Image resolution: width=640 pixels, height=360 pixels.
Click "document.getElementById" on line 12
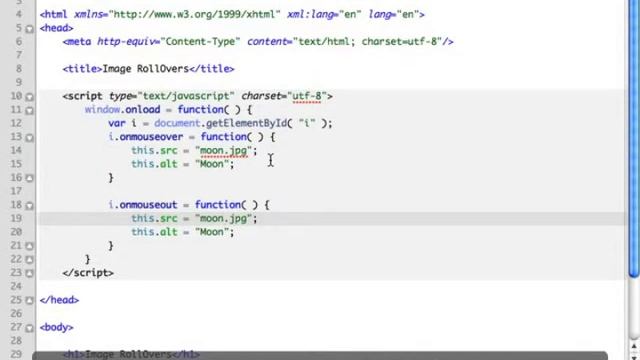coord(220,123)
